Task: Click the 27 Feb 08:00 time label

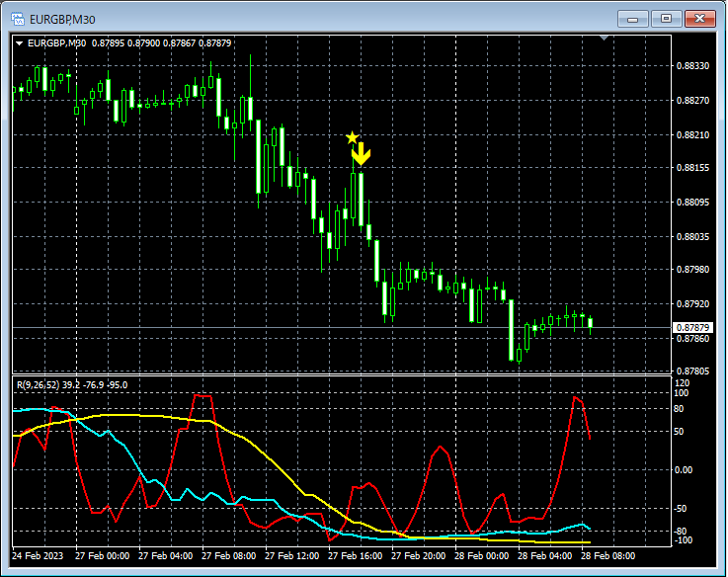Action: (x=228, y=556)
